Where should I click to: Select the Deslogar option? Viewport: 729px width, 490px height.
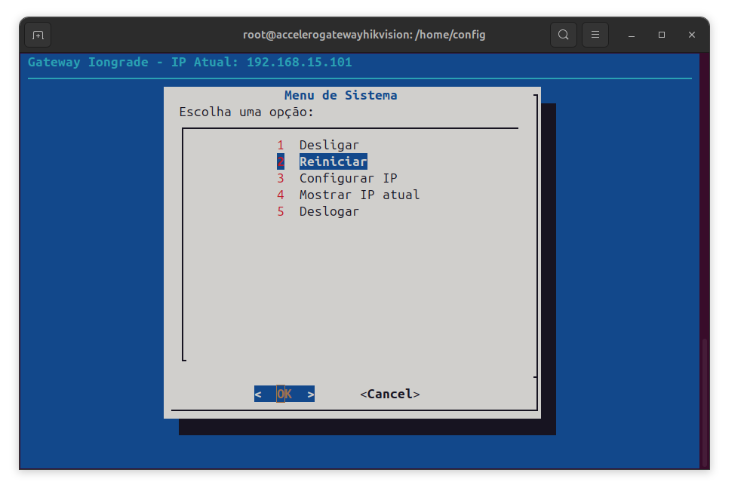318,212
